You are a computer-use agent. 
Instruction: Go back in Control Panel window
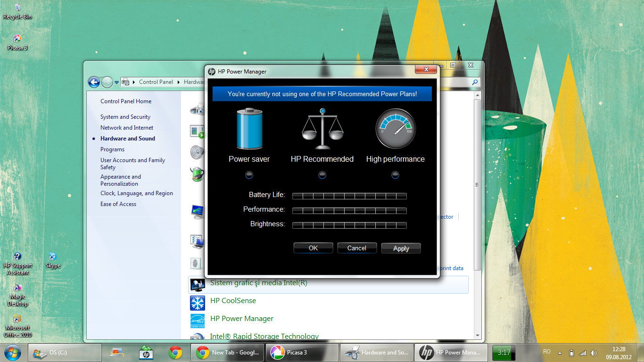pyautogui.click(x=94, y=82)
